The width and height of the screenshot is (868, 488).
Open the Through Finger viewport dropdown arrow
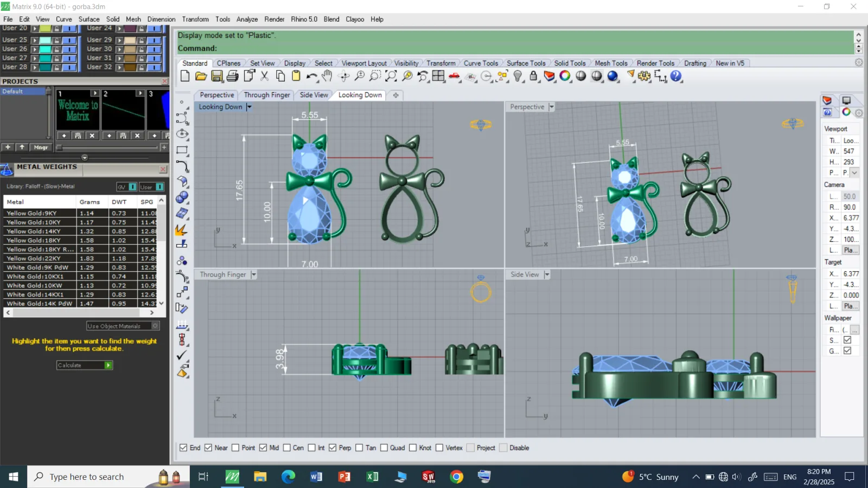[253, 274]
